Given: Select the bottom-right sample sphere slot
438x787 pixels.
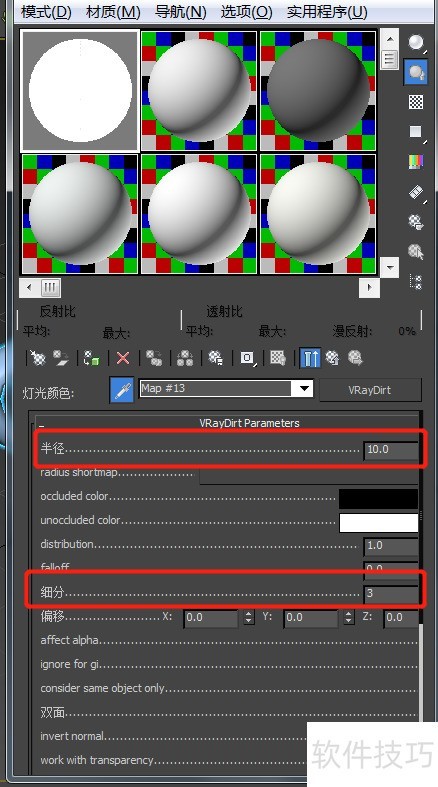Looking at the screenshot, I should [318, 214].
